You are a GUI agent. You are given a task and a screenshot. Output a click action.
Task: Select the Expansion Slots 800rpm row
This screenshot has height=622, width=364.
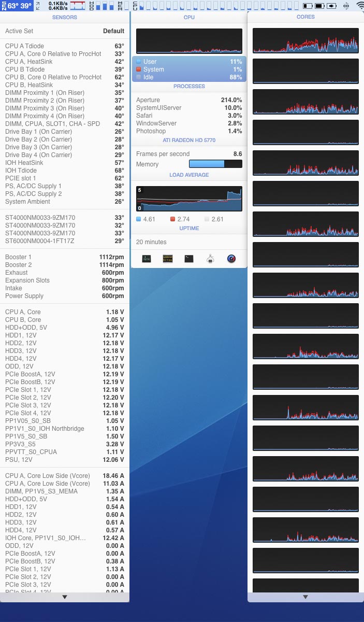(65, 280)
